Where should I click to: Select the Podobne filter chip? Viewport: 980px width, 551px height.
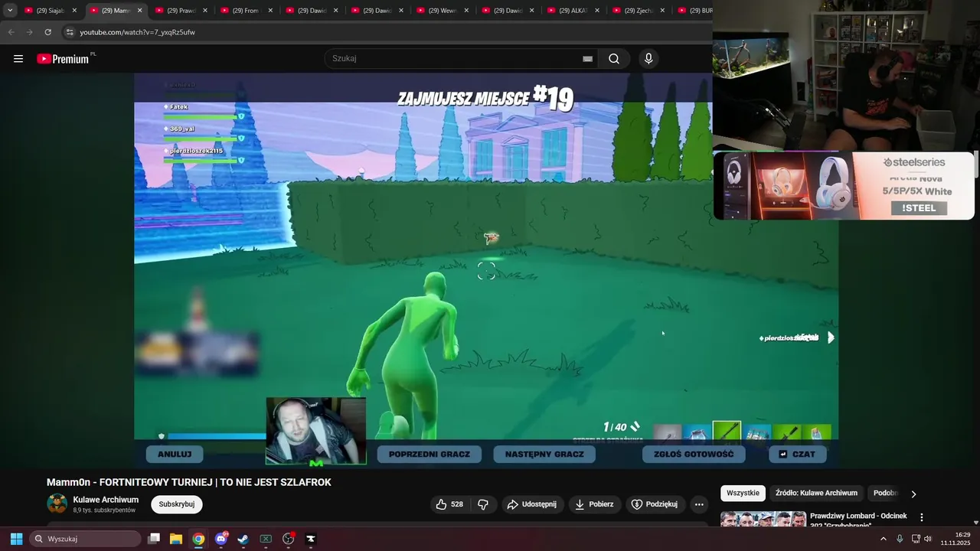point(885,493)
